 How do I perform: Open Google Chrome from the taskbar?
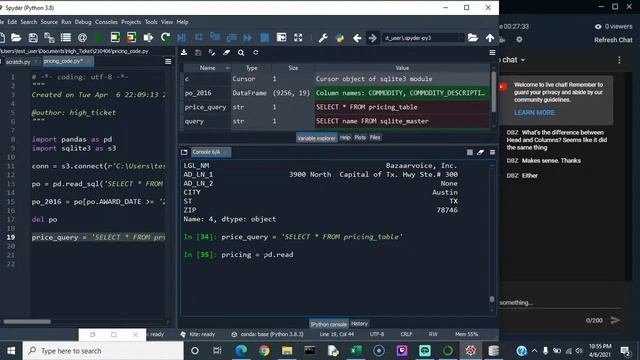[x=264, y=351]
